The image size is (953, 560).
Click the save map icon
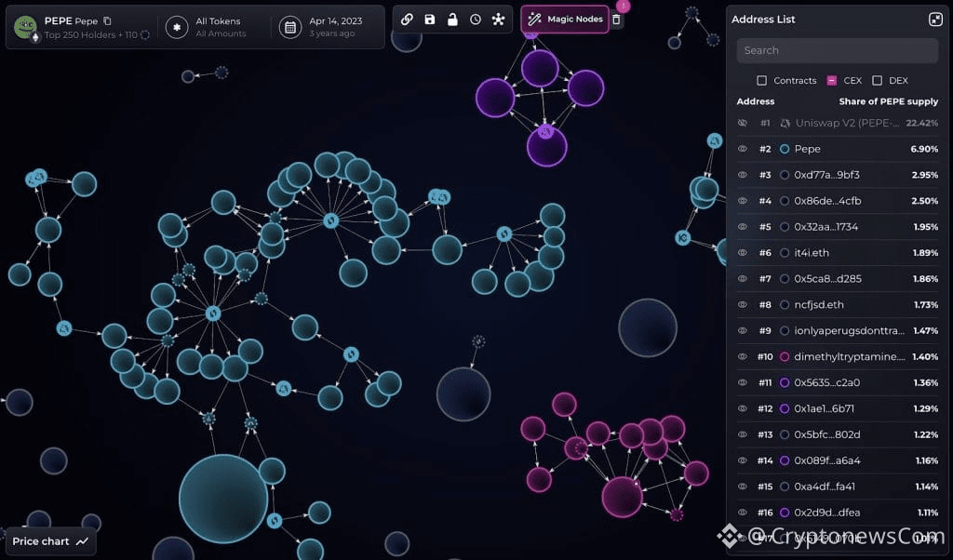[430, 20]
